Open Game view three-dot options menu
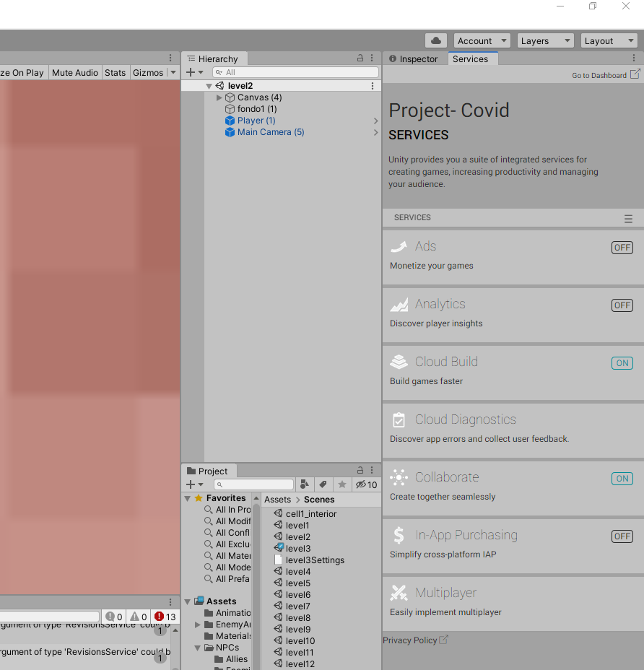This screenshot has height=670, width=644. point(170,58)
